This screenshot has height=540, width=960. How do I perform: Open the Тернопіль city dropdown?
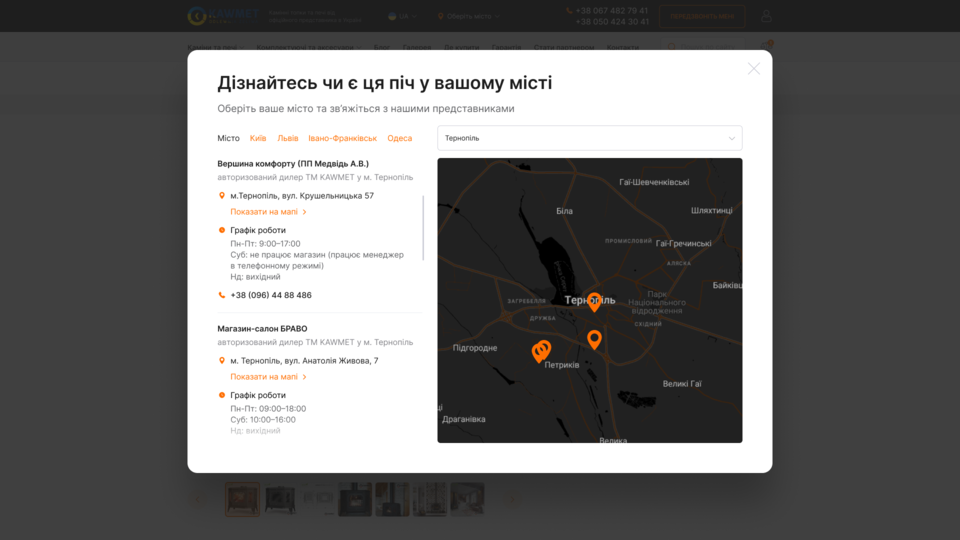(x=590, y=138)
